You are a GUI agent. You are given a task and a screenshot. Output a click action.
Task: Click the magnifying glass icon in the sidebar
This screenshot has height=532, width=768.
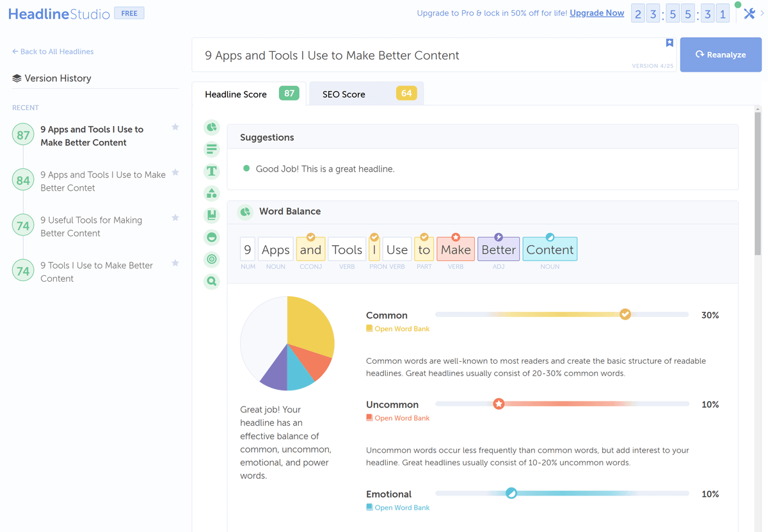point(212,281)
